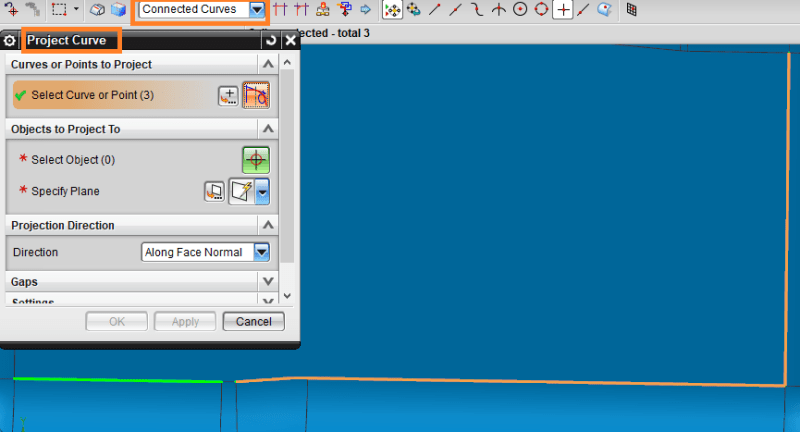Image resolution: width=800 pixels, height=432 pixels.
Task: Click the Cancel button
Action: (254, 321)
